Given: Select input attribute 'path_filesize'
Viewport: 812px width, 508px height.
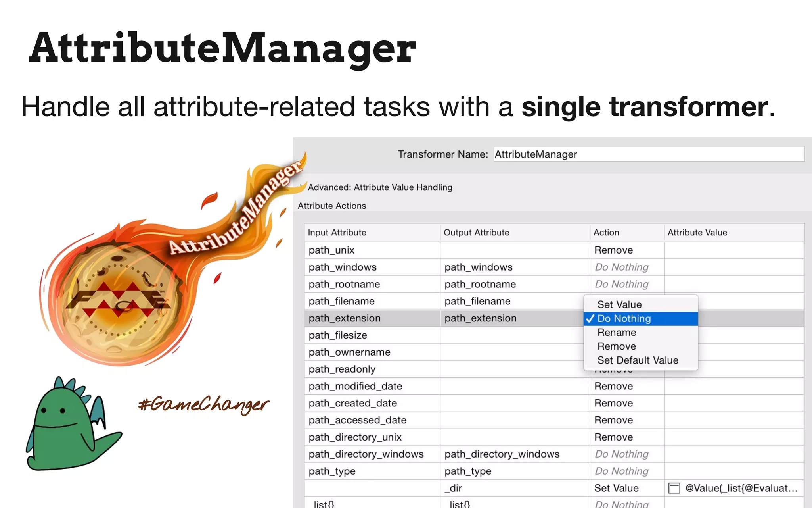Looking at the screenshot, I should coord(372,335).
